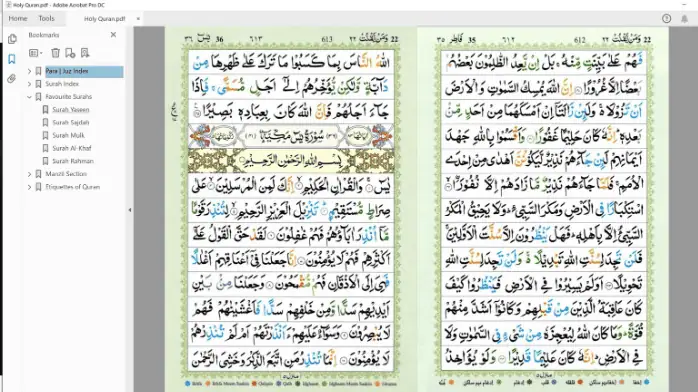698x392 pixels.
Task: Collapse the Favourite Surahs bookmark
Action: 29,97
